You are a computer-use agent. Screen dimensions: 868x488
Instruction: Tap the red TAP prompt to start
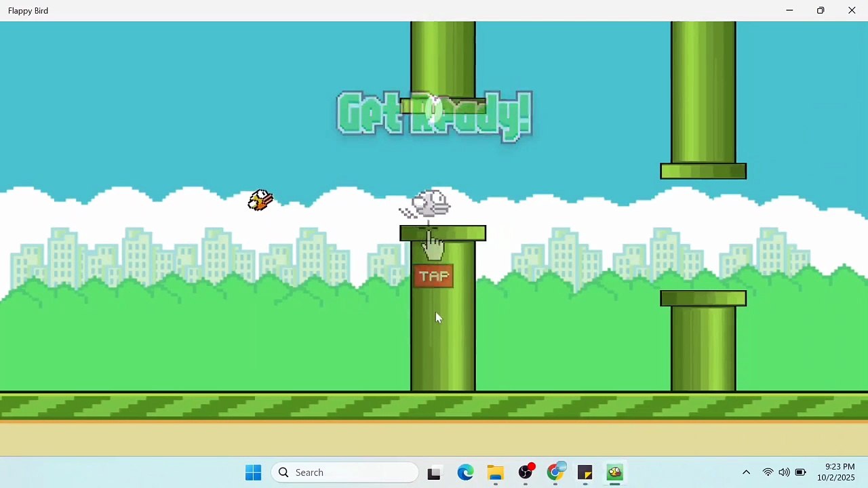point(434,277)
